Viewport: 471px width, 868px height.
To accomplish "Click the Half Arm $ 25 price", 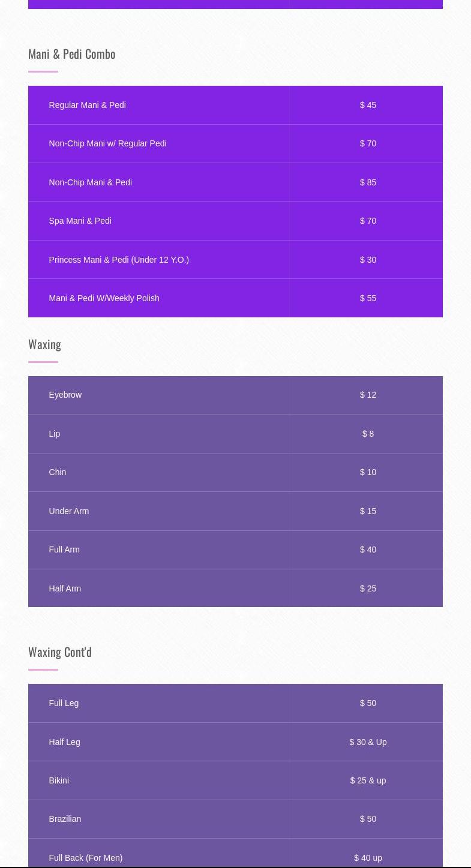I will pos(368,588).
